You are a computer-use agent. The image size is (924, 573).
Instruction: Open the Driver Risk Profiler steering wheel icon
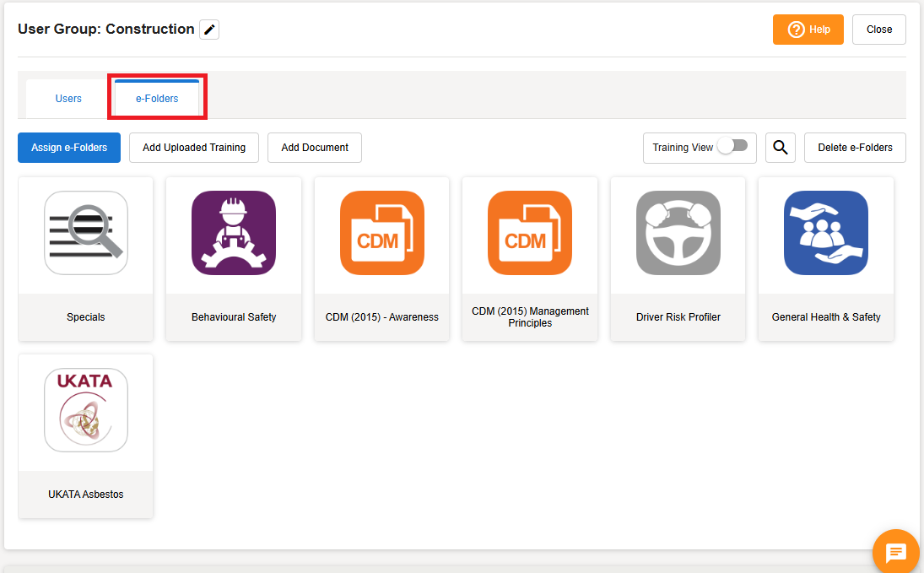coord(678,233)
